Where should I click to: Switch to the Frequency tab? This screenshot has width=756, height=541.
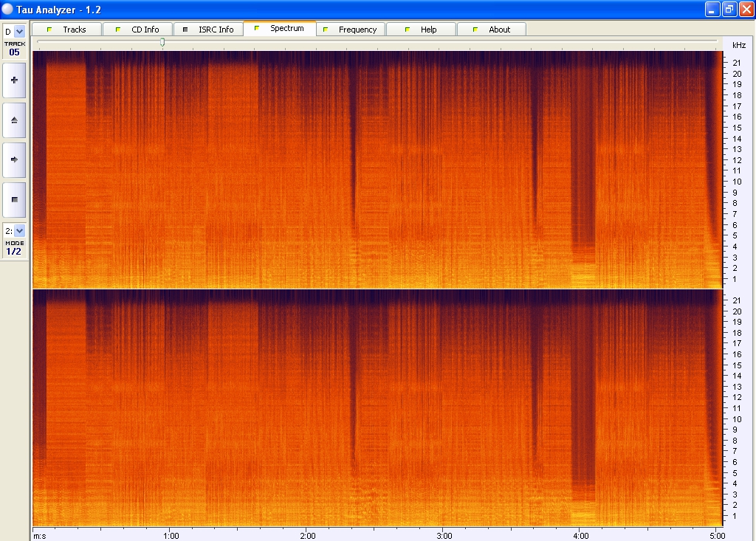tap(351, 30)
